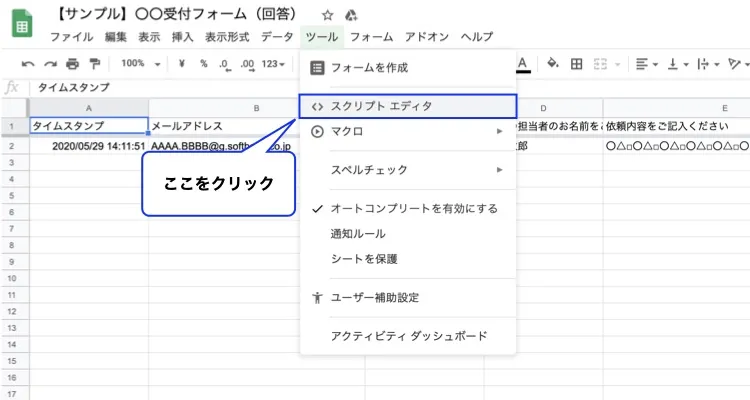
Task: Open アクティビティ ダッシュボード
Action: pos(408,336)
